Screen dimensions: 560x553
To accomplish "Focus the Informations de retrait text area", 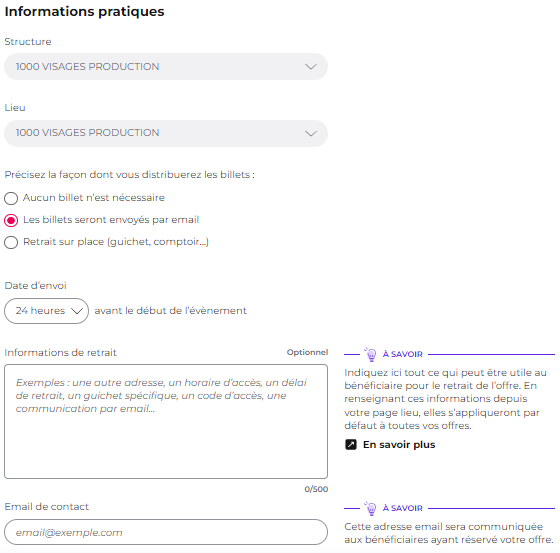I will pyautogui.click(x=166, y=422).
